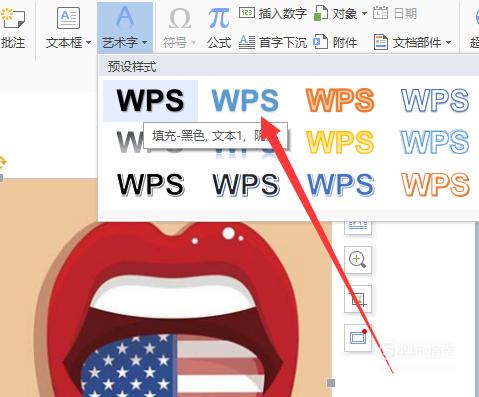Viewport: 479px width, 397px height.
Task: Pick black WPS with blue outline, third row
Action: point(246,184)
